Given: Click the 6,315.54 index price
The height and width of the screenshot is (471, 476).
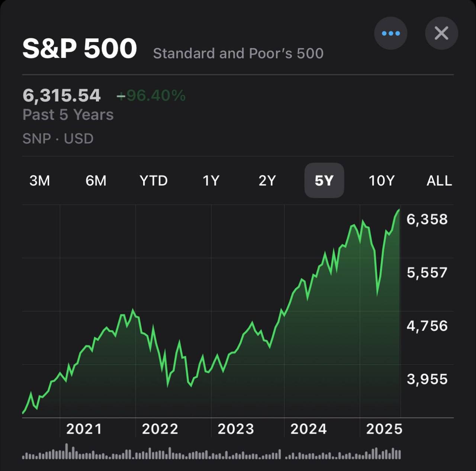Looking at the screenshot, I should pyautogui.click(x=62, y=96).
